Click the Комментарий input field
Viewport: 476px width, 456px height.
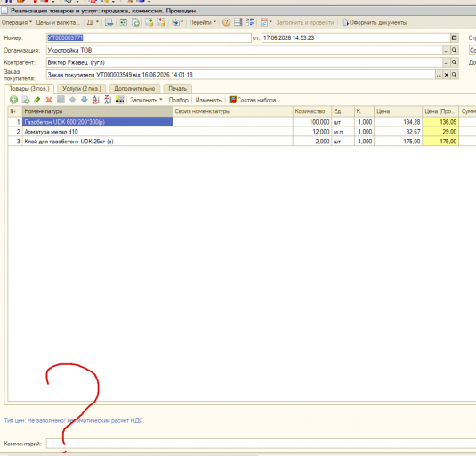261,444
